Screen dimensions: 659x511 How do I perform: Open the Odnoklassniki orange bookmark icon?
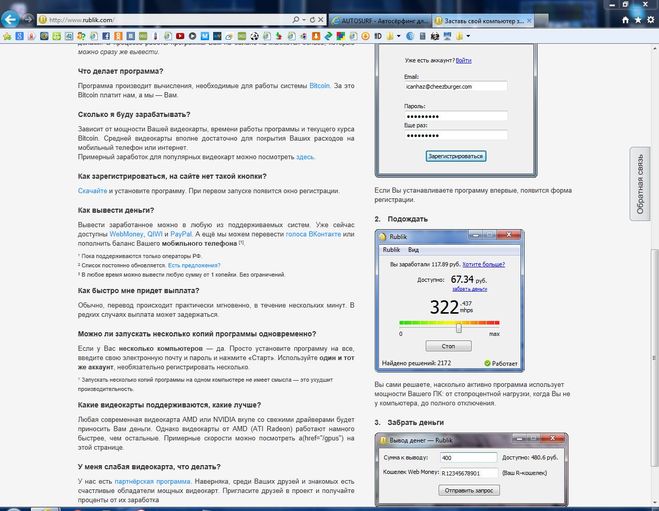pyautogui.click(x=118, y=36)
